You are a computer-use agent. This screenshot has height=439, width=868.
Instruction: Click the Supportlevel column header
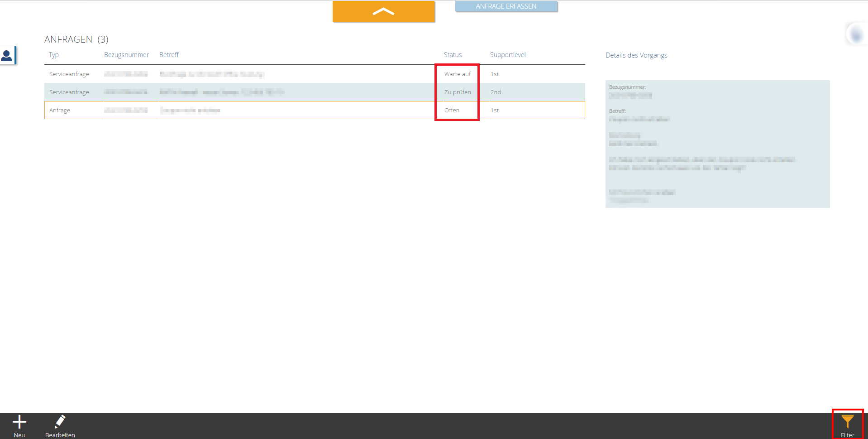[508, 55]
